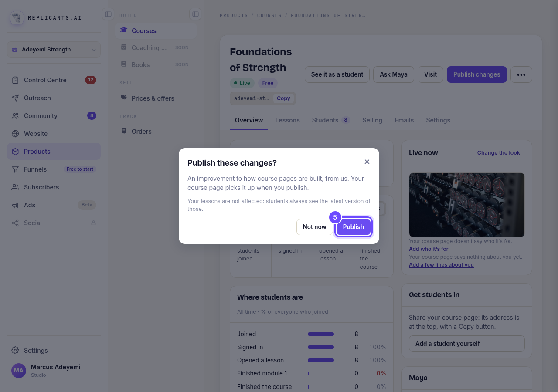This screenshot has width=558, height=392.
Task: Click the Settings gear icon
Action: click(15, 351)
